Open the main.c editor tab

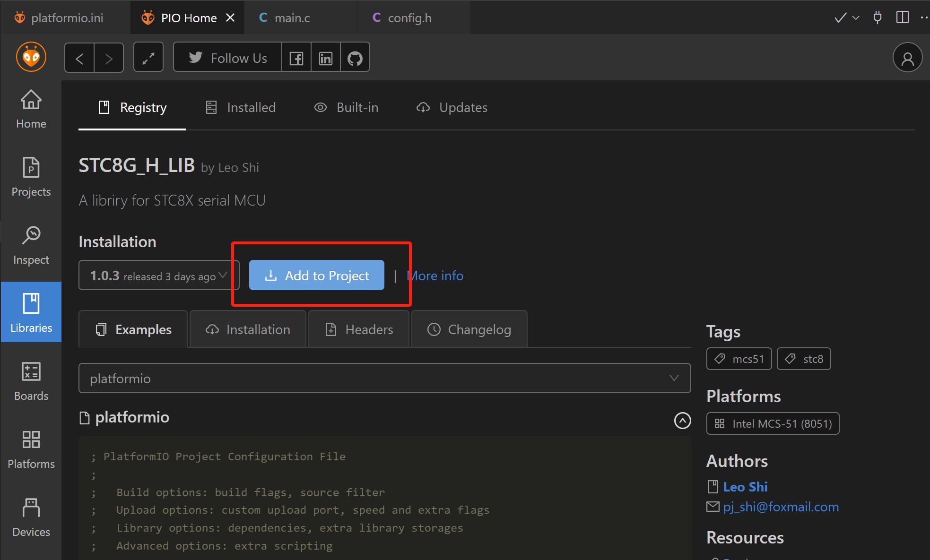pyautogui.click(x=292, y=18)
